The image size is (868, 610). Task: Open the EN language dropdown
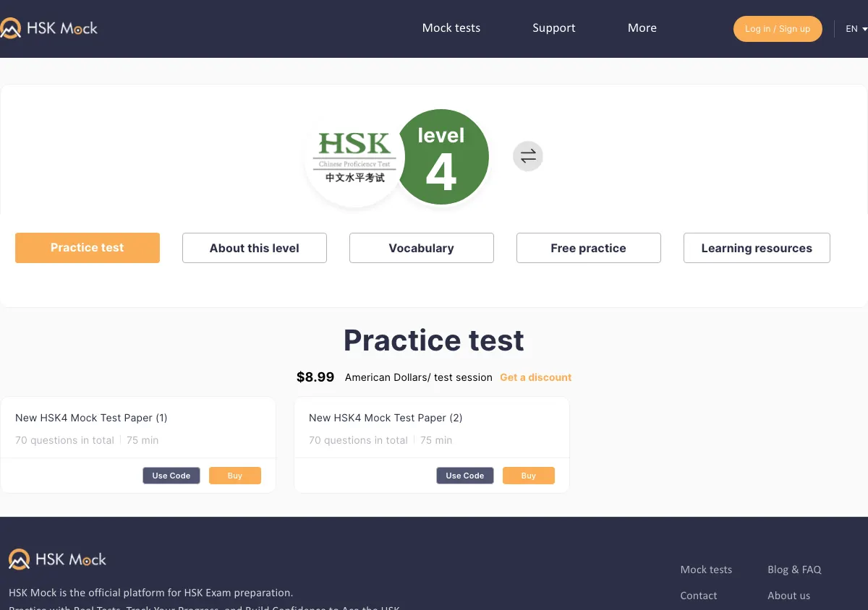(x=856, y=29)
